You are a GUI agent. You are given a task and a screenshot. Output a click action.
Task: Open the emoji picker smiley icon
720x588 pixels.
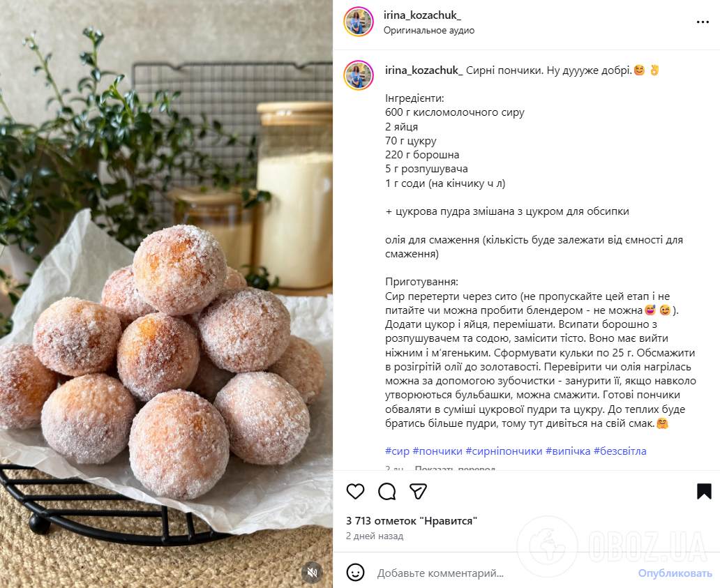(355, 573)
